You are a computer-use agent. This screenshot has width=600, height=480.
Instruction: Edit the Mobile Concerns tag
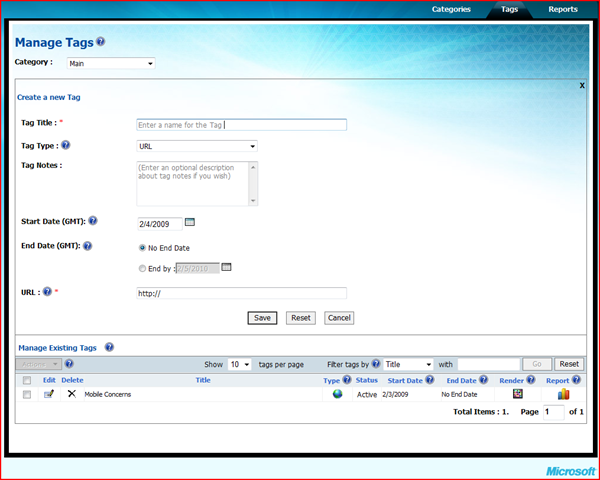pos(49,394)
